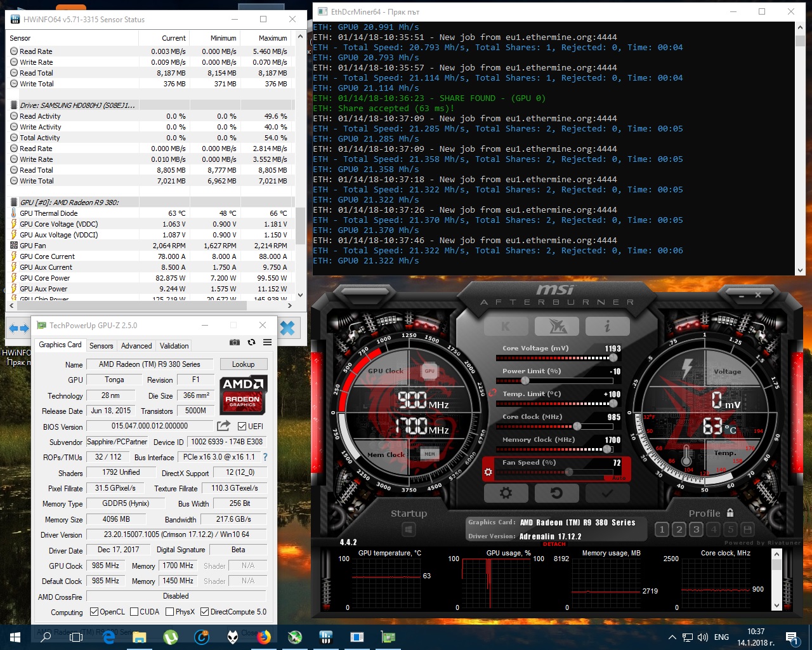
Task: Click the Bus Interface question mark icon
Action: pos(265,457)
